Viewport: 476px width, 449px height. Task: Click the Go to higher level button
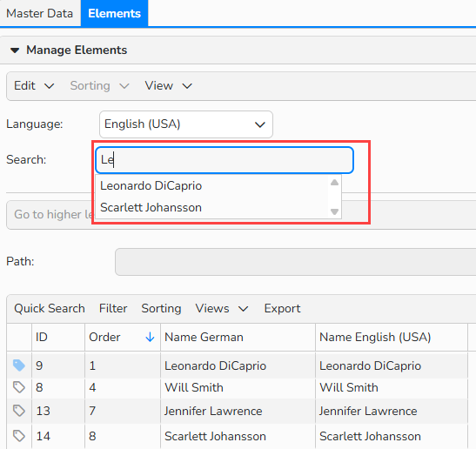(53, 215)
